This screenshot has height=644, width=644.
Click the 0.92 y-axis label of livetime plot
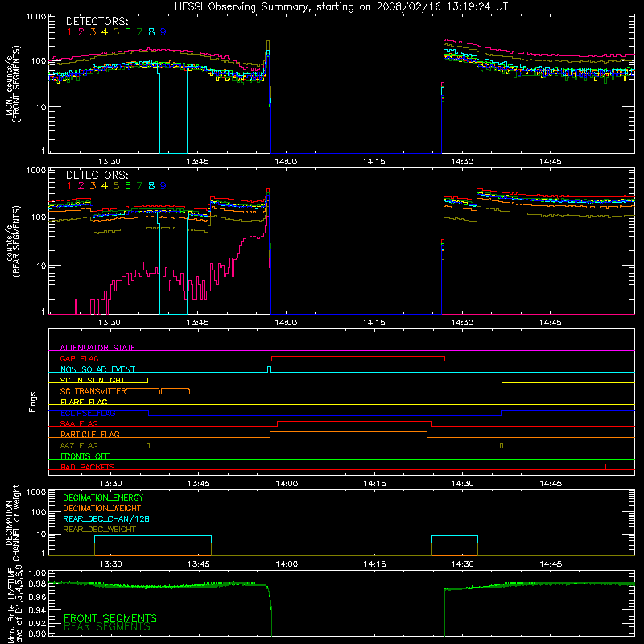[x=37, y=623]
